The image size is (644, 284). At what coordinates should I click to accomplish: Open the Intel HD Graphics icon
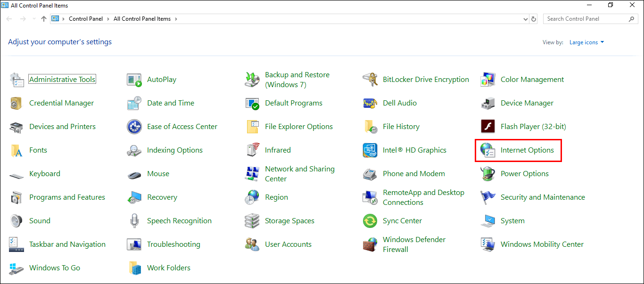coord(370,150)
